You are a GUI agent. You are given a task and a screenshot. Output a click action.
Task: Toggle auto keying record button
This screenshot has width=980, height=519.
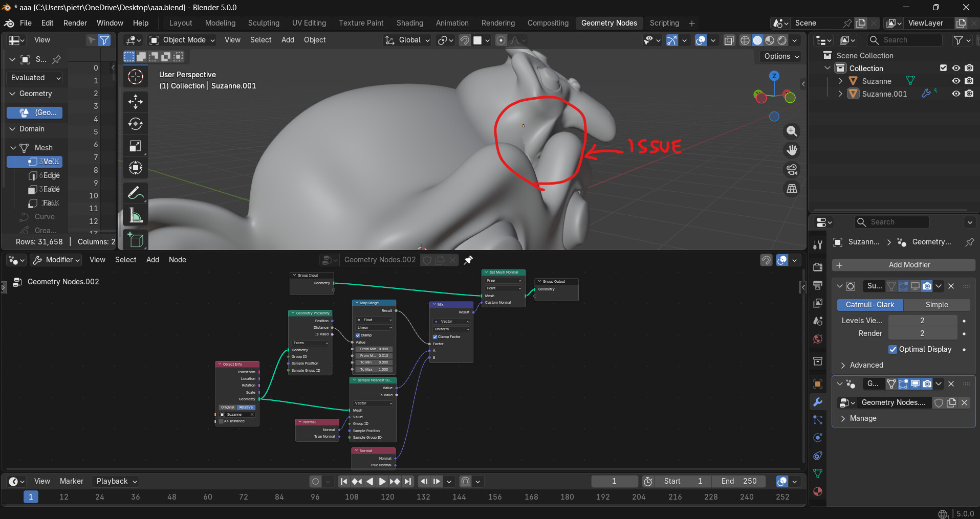[x=315, y=481]
